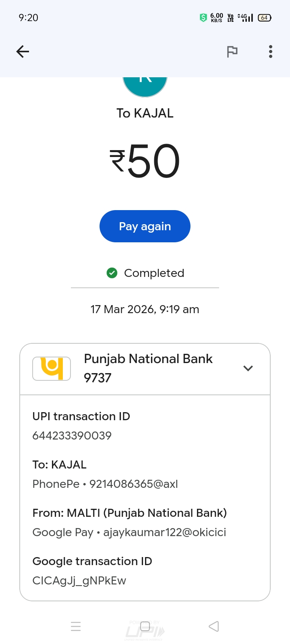Tap the Punjab National Bank logo

(x=52, y=368)
